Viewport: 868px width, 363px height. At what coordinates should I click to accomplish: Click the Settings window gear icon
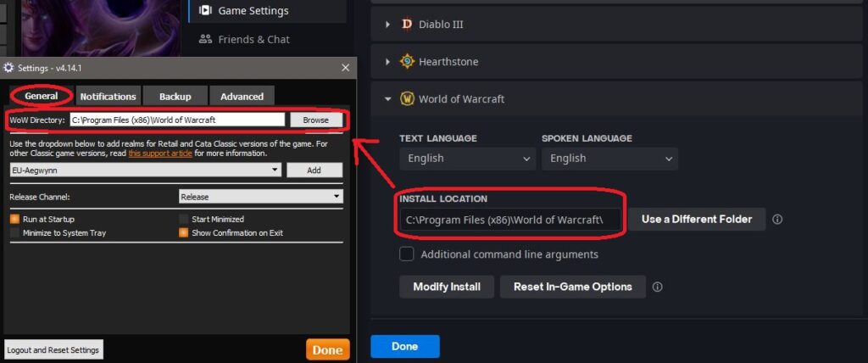point(8,68)
